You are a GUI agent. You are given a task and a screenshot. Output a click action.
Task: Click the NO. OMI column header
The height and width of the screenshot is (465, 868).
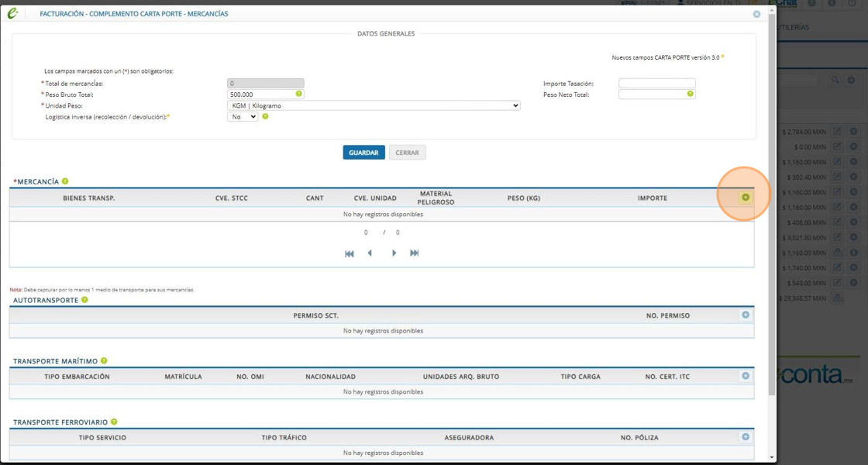tap(250, 377)
